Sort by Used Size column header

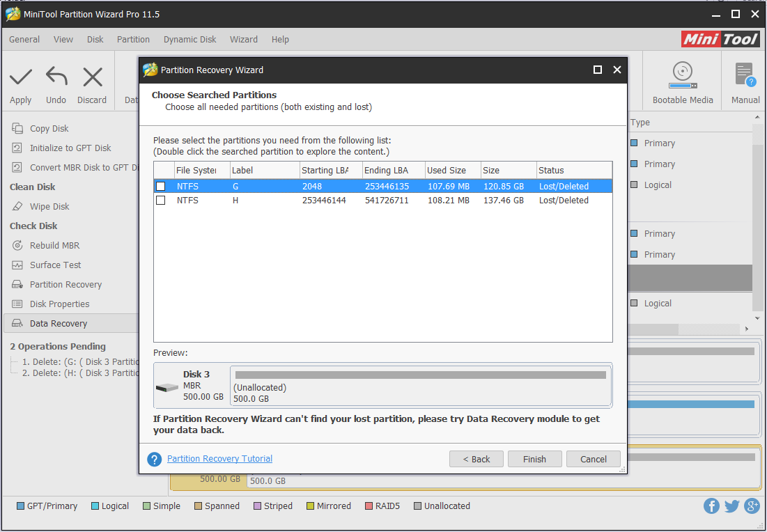[453, 170]
